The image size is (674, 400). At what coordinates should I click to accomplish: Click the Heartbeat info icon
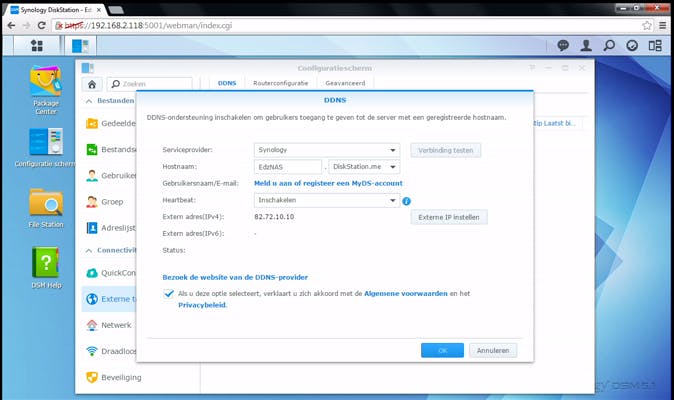click(x=406, y=201)
